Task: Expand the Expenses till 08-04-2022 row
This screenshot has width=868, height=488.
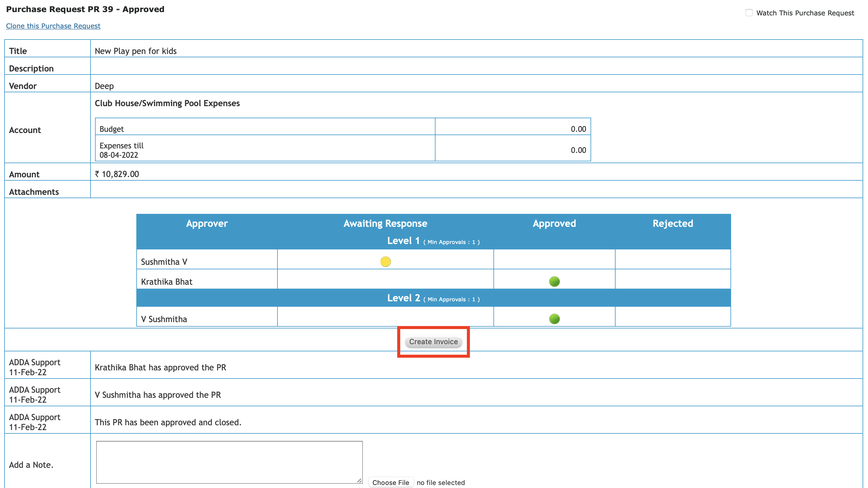Action: tap(121, 150)
